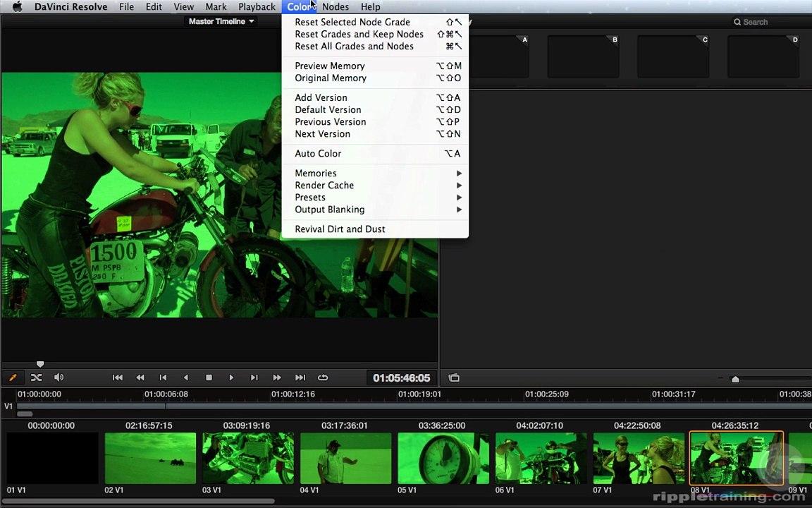Select clip thumbnail 04 V1
812x508 pixels.
click(345, 458)
